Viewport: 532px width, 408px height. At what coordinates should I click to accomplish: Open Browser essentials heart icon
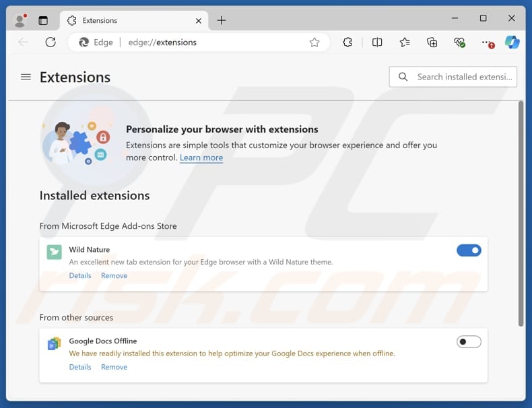(459, 42)
